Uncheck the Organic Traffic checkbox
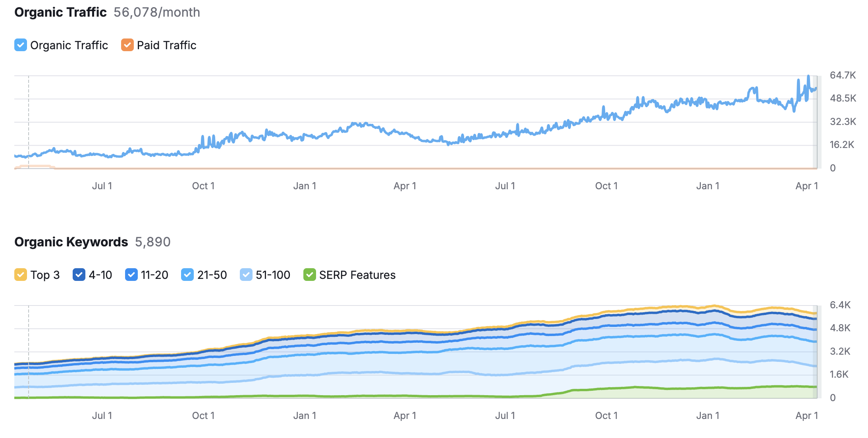 pos(21,45)
